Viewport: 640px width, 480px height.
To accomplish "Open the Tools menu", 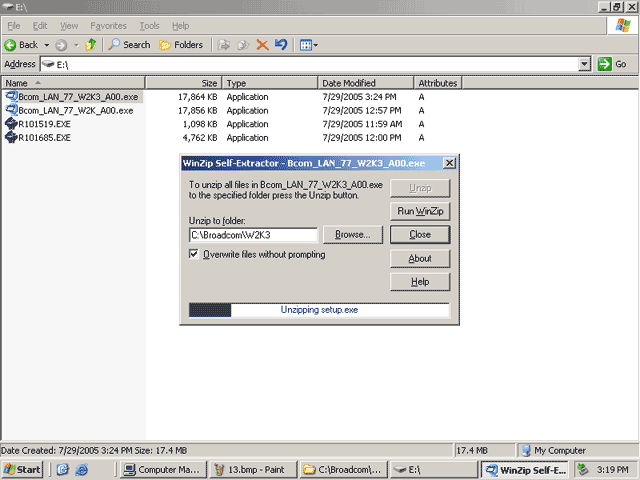I will 149,26.
